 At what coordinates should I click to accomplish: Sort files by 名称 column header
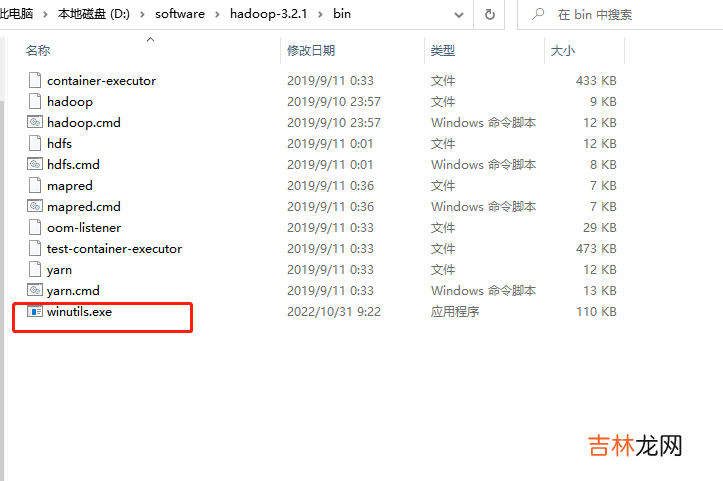(38, 50)
